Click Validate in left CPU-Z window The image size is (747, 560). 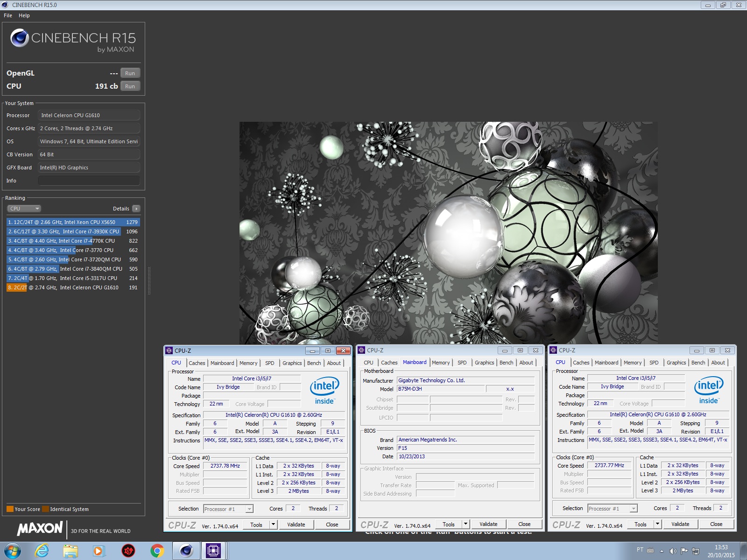pos(296,525)
